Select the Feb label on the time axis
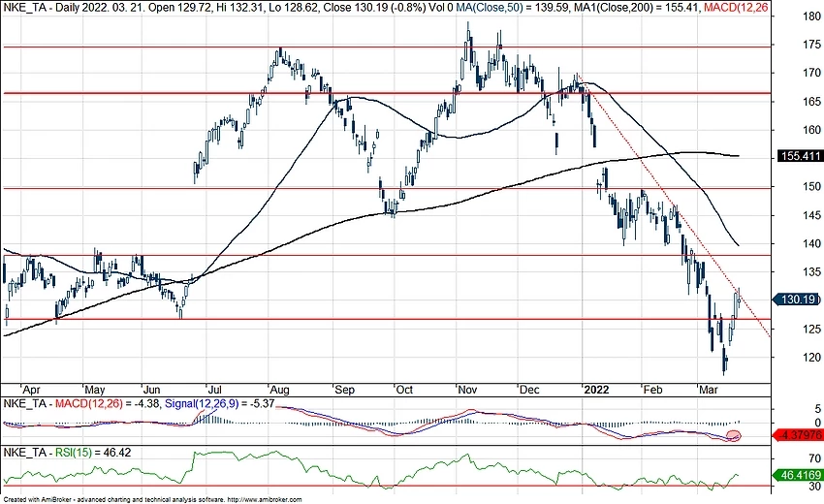Screen dimensions: 824x504 [x=652, y=390]
